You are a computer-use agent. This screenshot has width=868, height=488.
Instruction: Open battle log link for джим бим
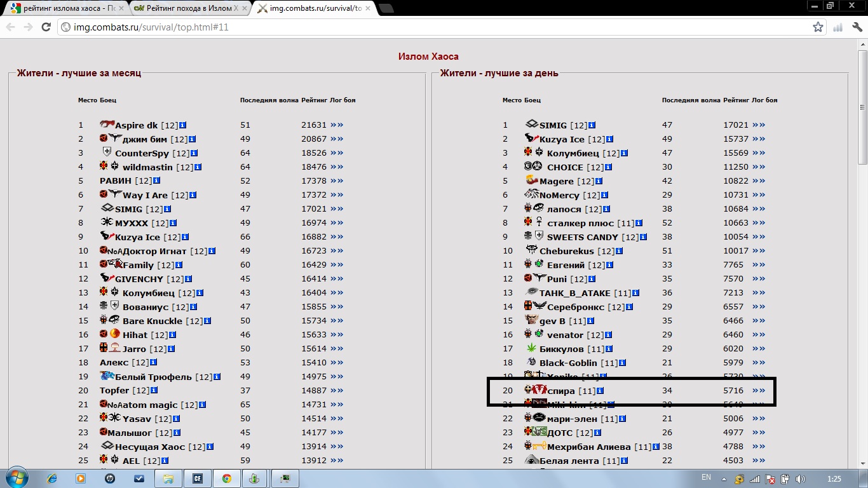pyautogui.click(x=337, y=139)
